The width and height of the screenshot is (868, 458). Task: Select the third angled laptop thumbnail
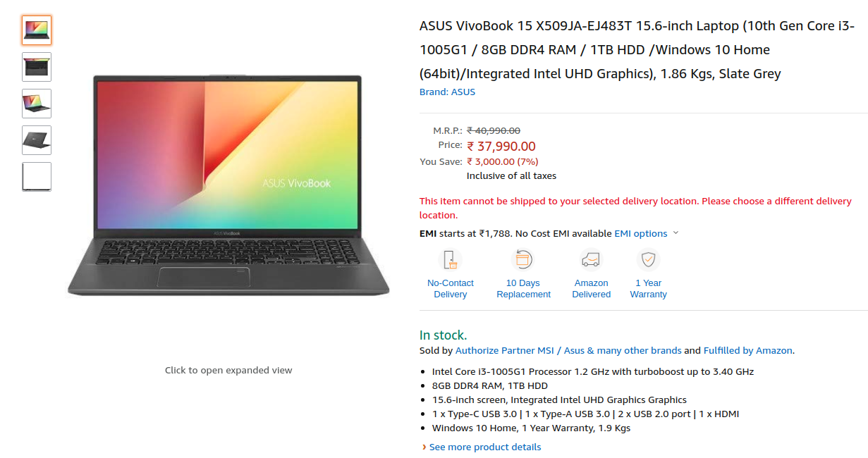point(37,104)
